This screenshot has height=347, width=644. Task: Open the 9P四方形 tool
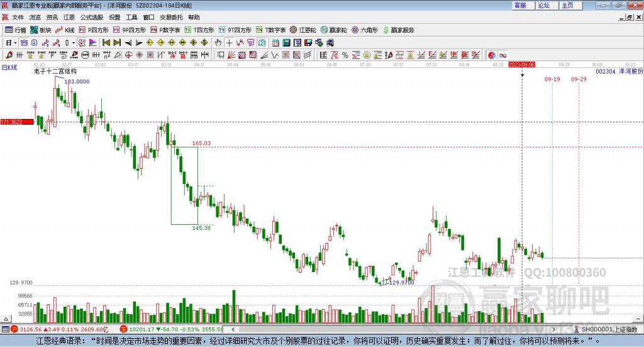(130, 30)
